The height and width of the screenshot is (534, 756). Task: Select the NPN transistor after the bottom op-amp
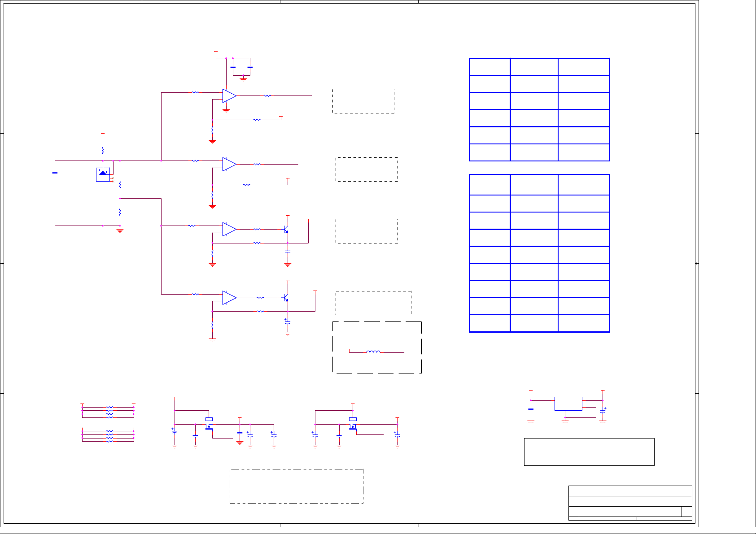tap(286, 298)
